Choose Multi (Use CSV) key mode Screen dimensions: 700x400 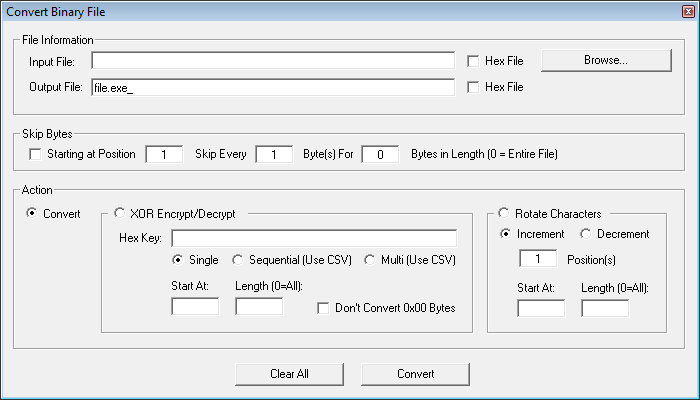[370, 260]
